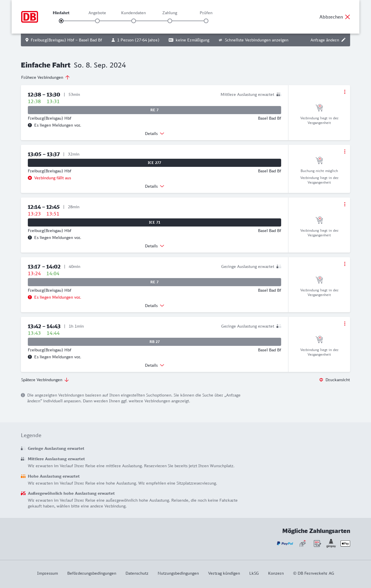The image size is (371, 588).
Task: Select the Angebote step in progress bar
Action: point(97,21)
